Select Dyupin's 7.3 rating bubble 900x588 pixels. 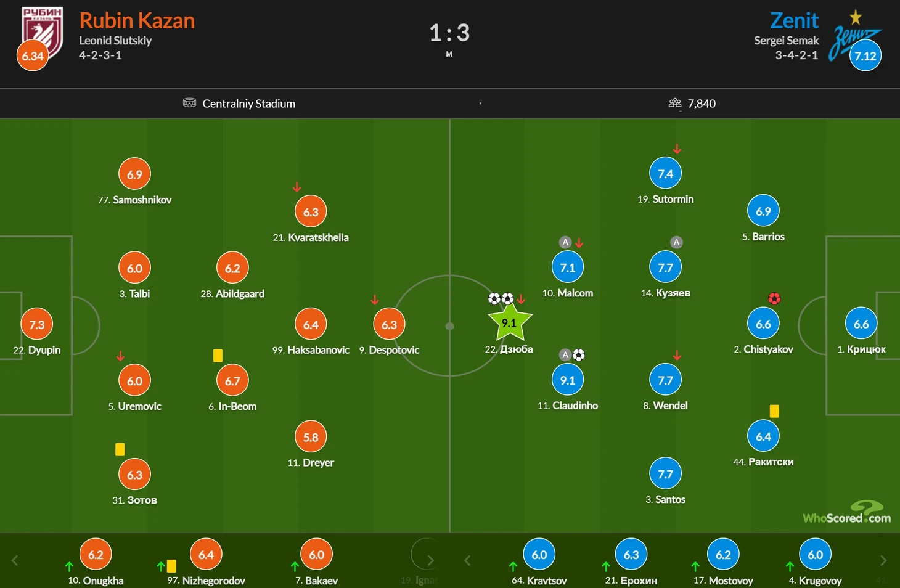click(37, 324)
